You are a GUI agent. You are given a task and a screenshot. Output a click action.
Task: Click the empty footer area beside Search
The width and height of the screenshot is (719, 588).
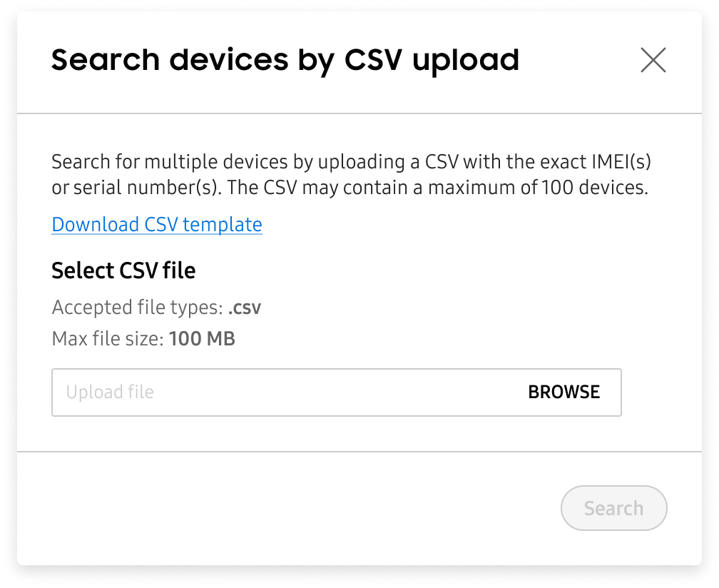point(285,508)
